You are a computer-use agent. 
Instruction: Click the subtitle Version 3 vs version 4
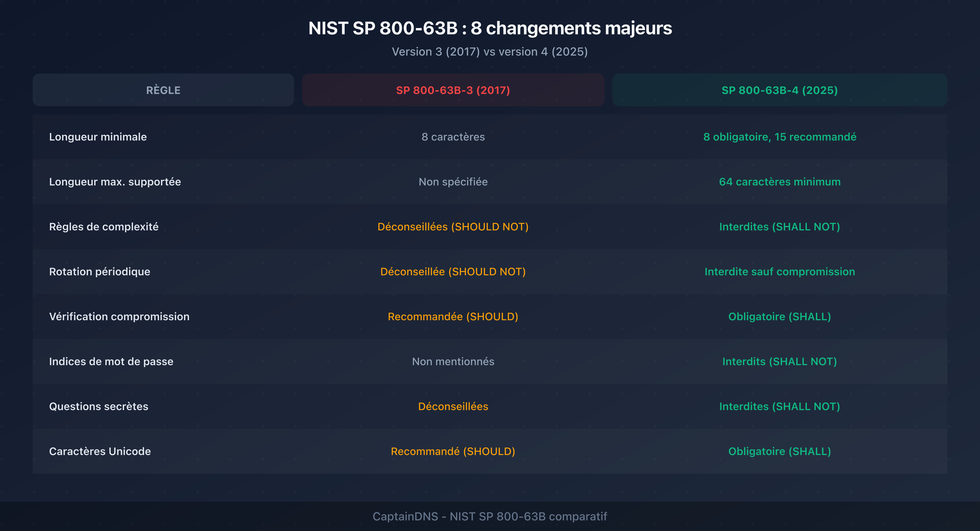(490, 51)
